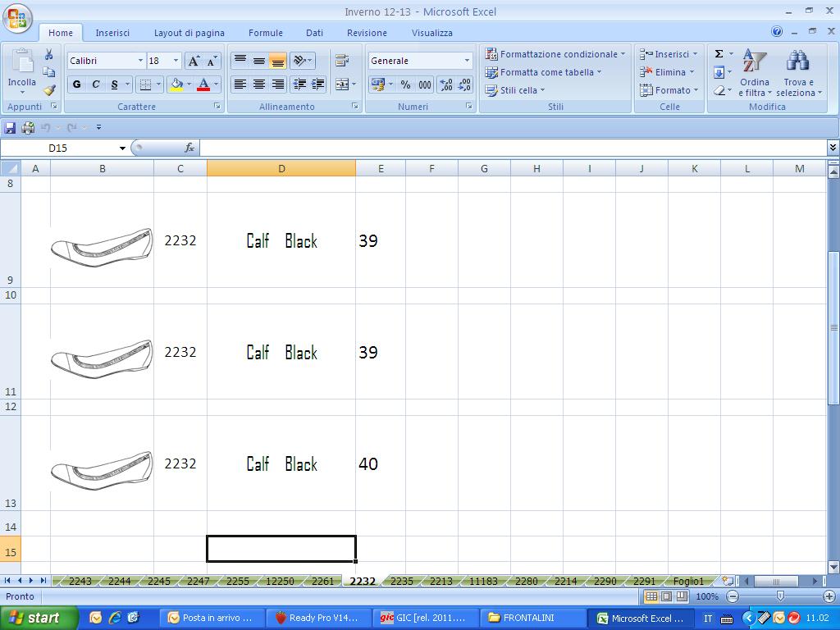Select sheet tab 2235
Screen dimensions: 840x630
tap(402, 581)
